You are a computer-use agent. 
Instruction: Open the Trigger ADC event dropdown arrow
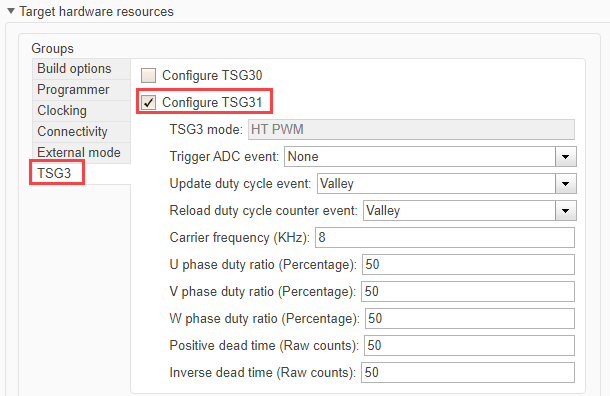(566, 157)
